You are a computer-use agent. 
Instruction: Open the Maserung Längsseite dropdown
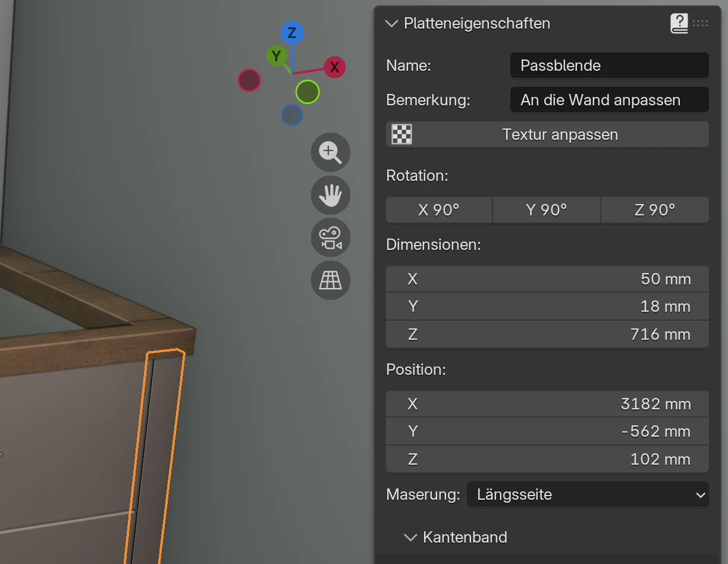coord(588,494)
